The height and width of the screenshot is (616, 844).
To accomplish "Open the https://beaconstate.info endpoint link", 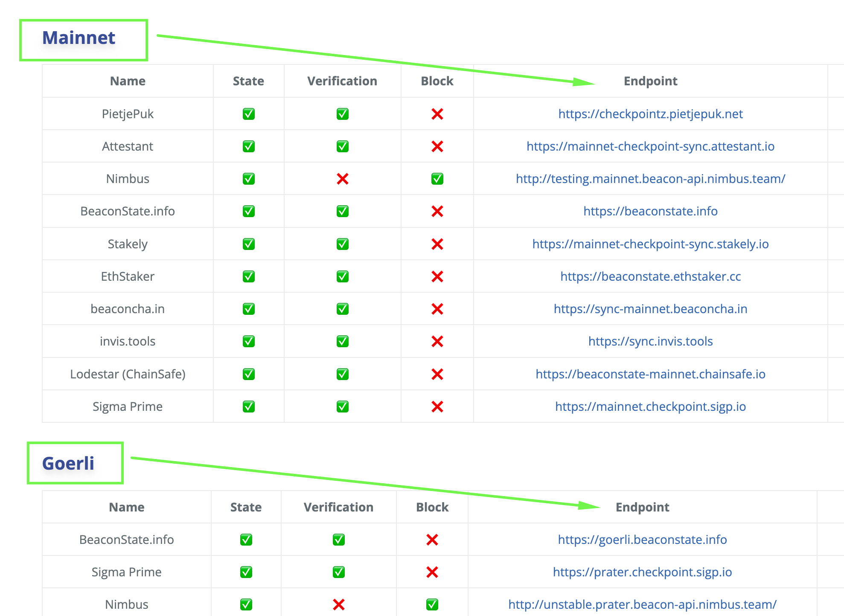I will pos(650,211).
